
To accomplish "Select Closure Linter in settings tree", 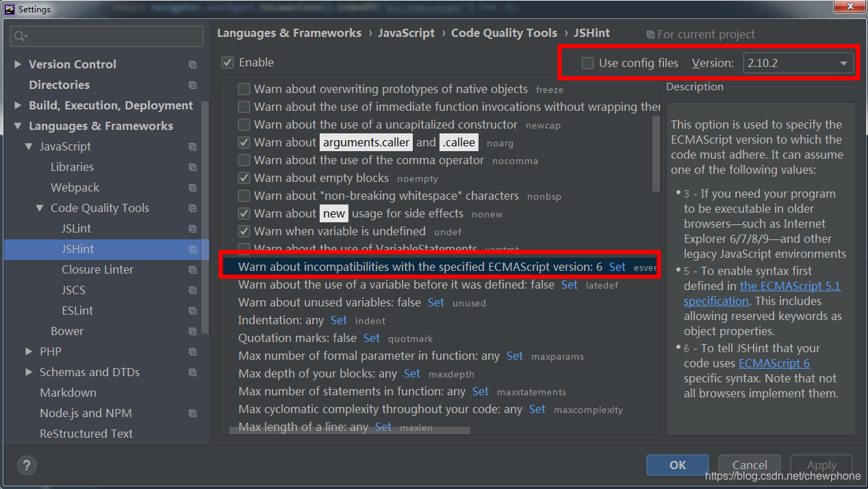I will [x=97, y=269].
